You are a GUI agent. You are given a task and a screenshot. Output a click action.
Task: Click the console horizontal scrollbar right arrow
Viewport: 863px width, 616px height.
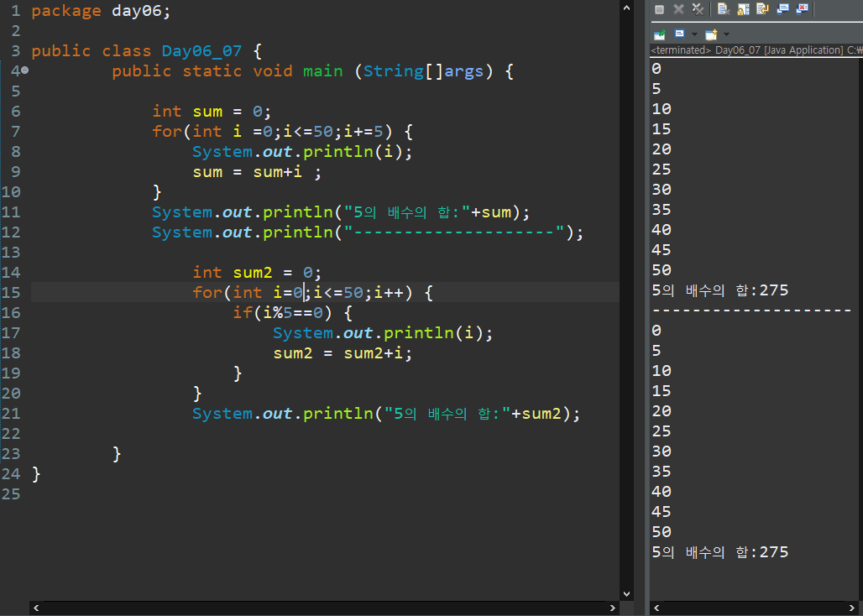click(852, 608)
